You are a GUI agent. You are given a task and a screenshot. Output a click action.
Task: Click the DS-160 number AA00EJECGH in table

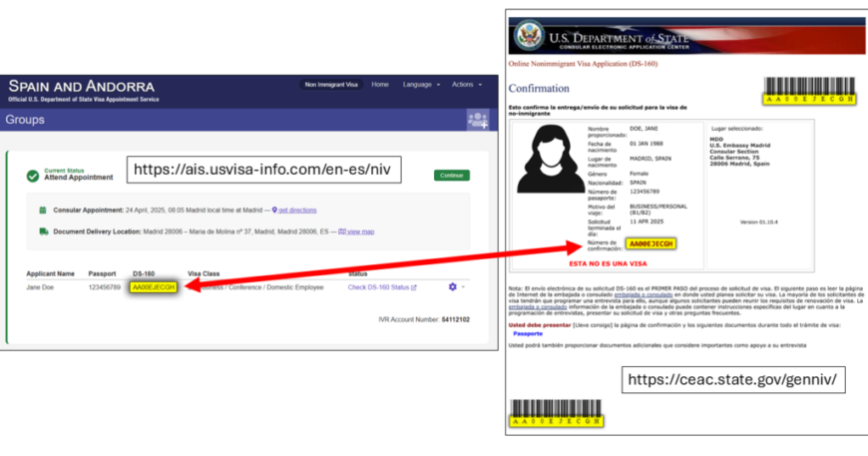click(x=154, y=287)
